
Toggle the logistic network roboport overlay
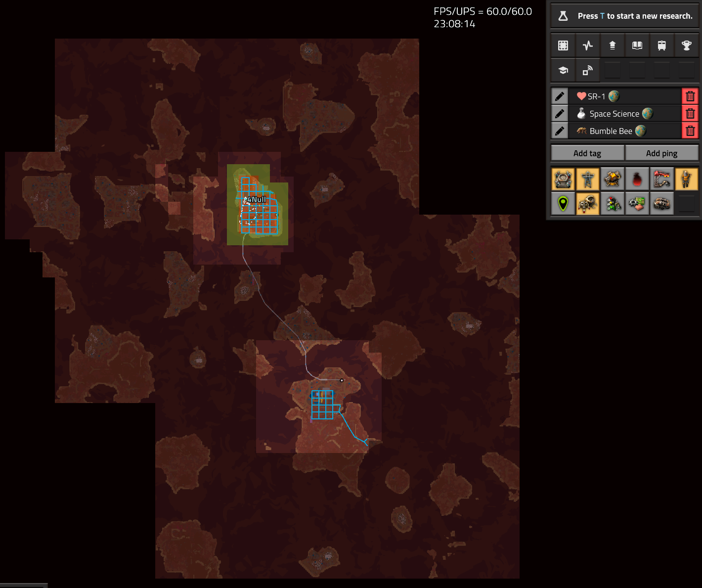[x=563, y=179]
